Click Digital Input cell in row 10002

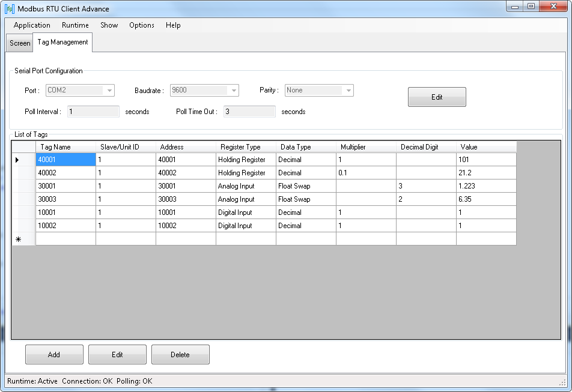point(246,226)
